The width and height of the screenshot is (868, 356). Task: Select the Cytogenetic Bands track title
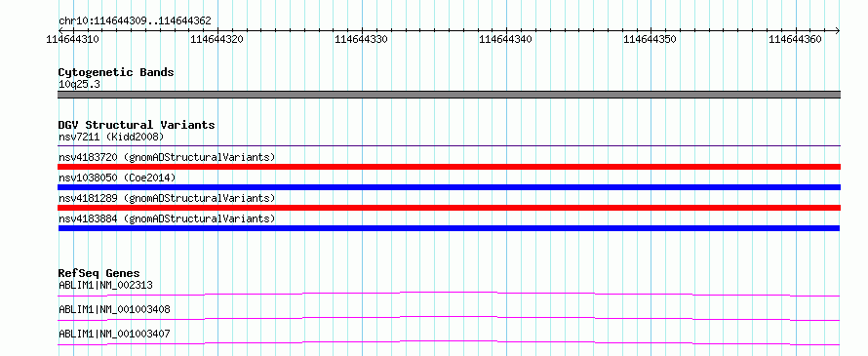[116, 72]
